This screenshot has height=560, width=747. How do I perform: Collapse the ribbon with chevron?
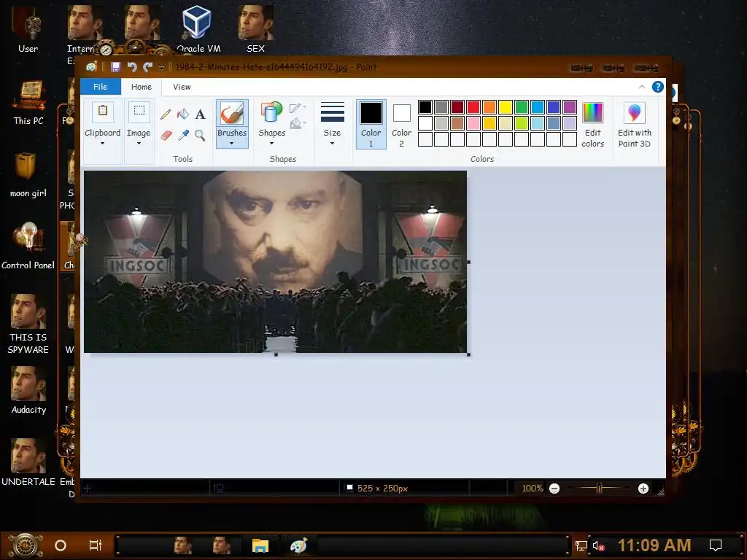click(x=642, y=87)
